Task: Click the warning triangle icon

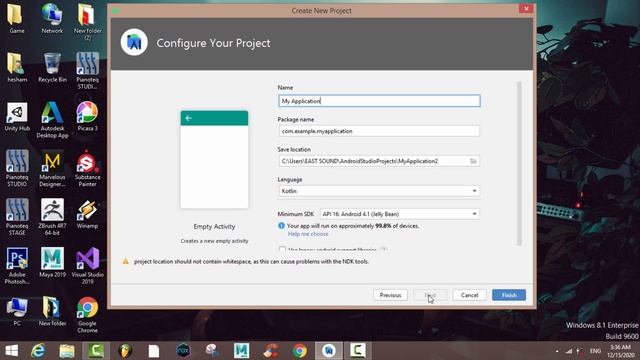Action: tap(126, 262)
